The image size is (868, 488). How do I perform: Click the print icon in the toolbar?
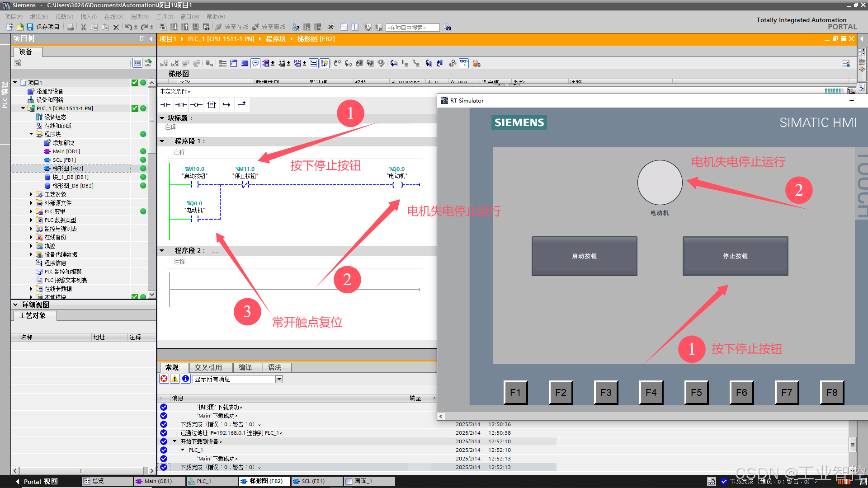click(x=71, y=27)
